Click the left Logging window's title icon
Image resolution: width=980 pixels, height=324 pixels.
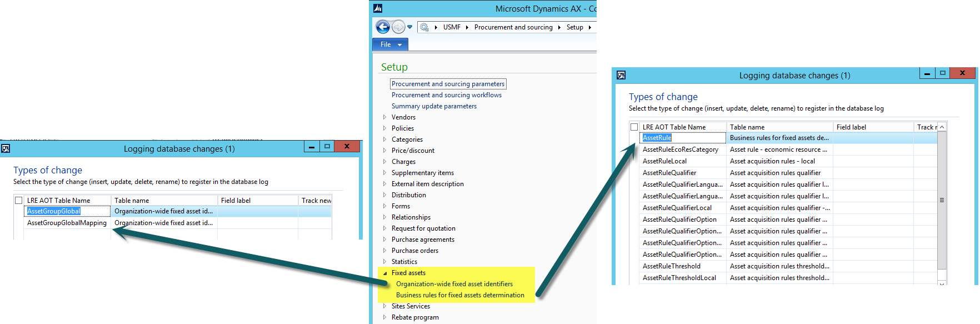[x=6, y=148]
